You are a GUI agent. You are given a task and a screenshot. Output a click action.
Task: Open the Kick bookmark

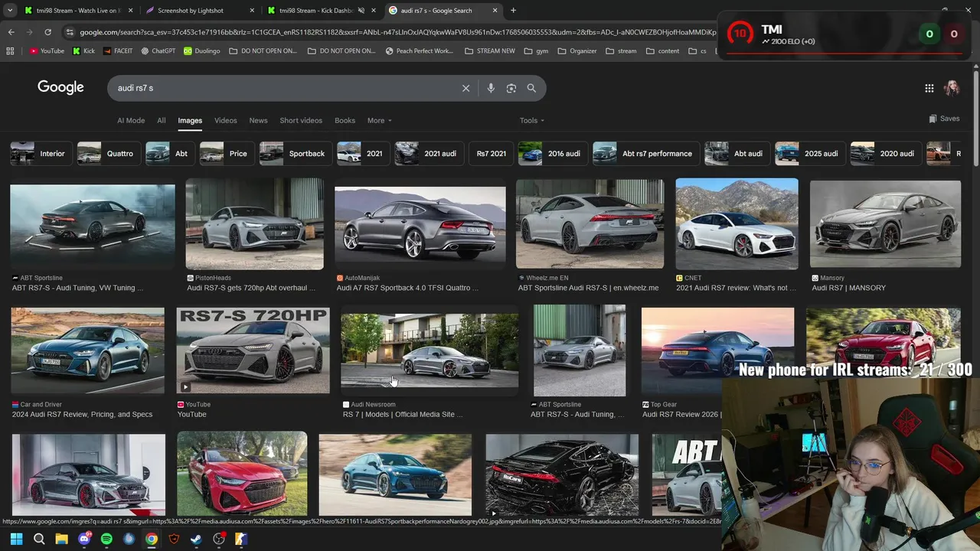click(83, 51)
